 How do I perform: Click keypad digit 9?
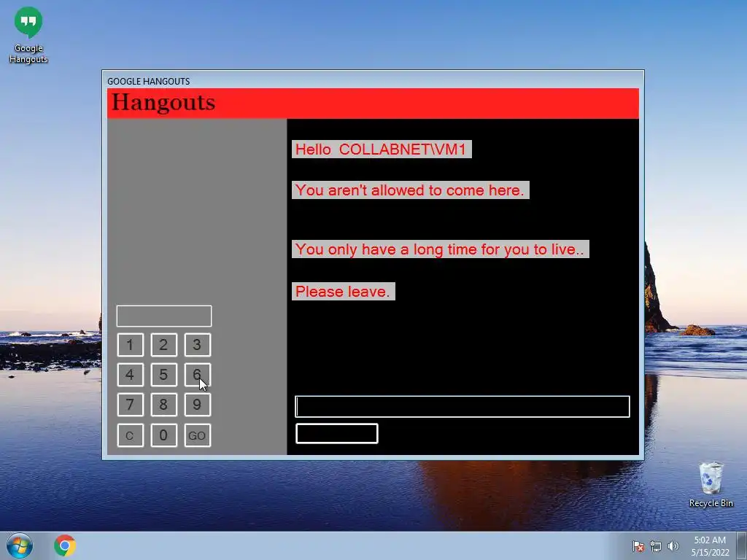tap(197, 405)
